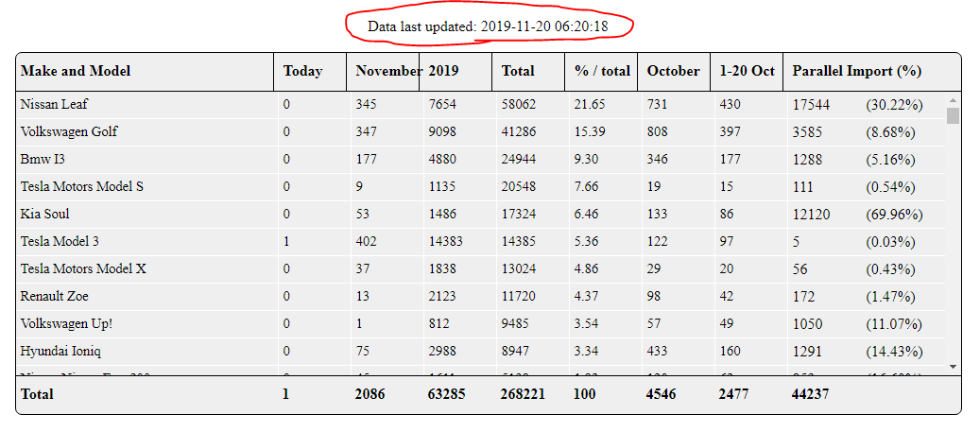The width and height of the screenshot is (980, 432).
Task: Select the Tesla Motors Model S name
Action: pos(82,187)
